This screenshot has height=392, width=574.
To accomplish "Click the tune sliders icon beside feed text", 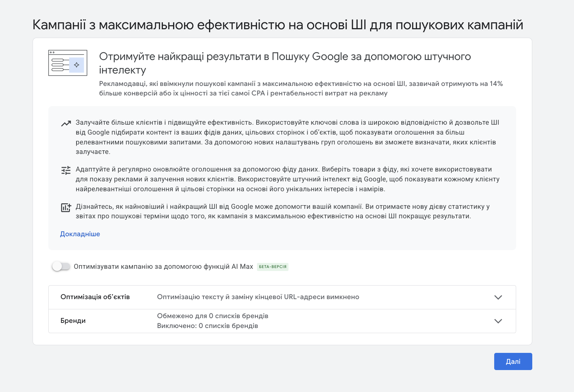I will (66, 170).
